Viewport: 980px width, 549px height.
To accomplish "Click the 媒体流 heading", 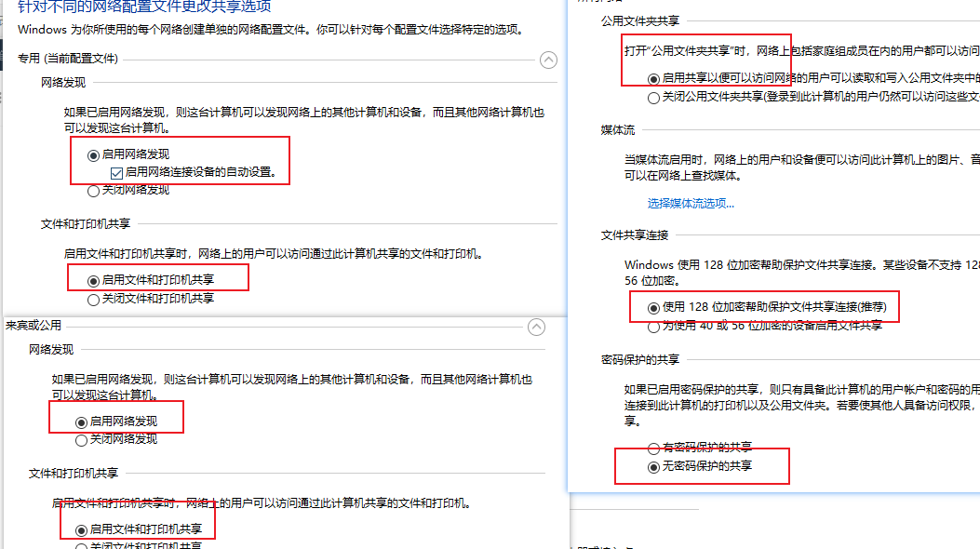I will [617, 130].
